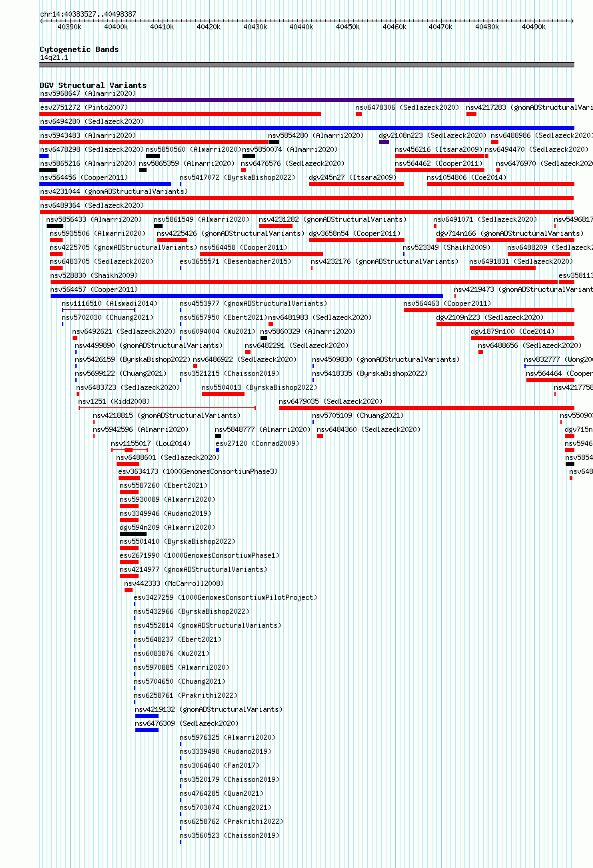This screenshot has width=593, height=868.
Task: Click the 40440k position on the ruler
Action: pos(301,27)
